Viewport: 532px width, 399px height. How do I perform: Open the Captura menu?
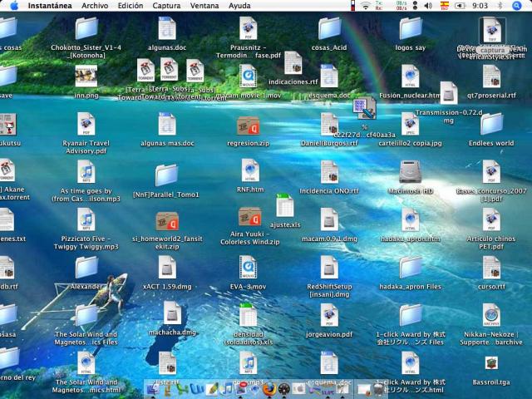[166, 6]
